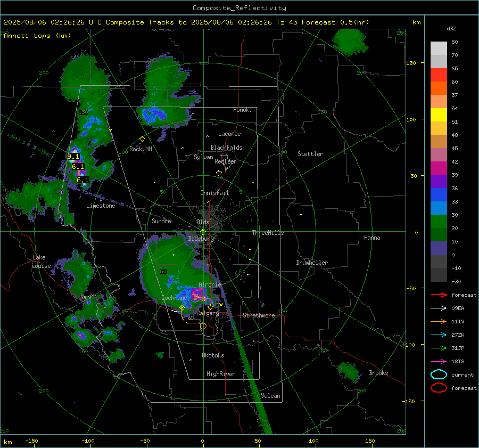Click the 39 dBZ magenta color swatch
Viewport: 479px width, 448px height.
pos(439,168)
